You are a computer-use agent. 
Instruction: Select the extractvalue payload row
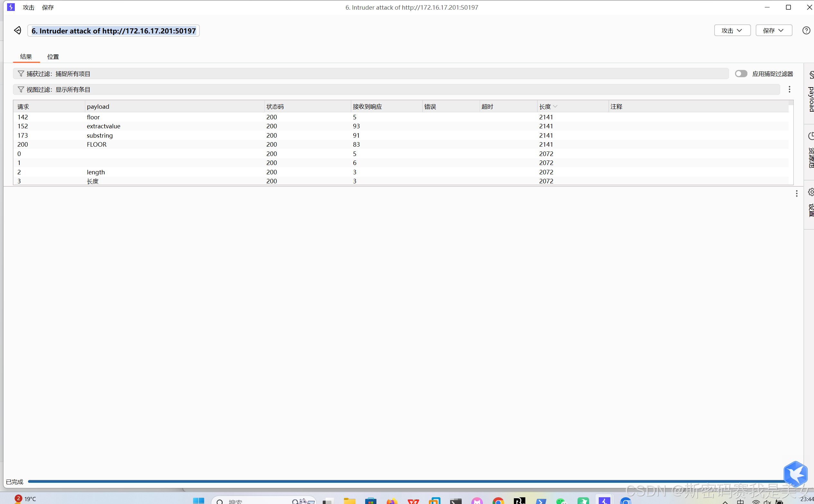[x=103, y=126]
